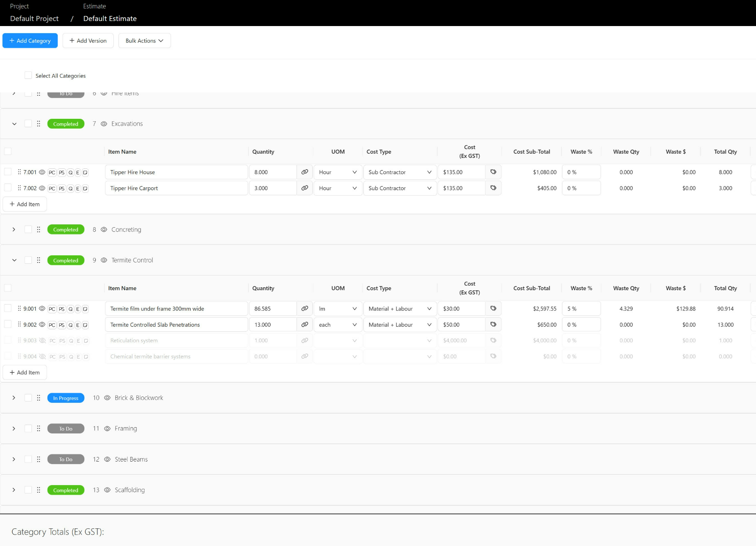Click the price tag icon beside $30.00 cost
The width and height of the screenshot is (756, 546).
coord(493,308)
